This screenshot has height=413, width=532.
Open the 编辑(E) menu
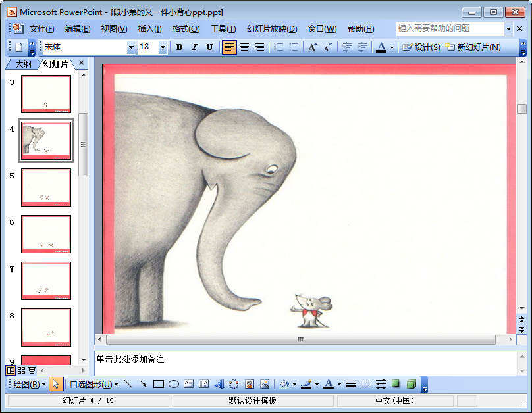pos(78,29)
